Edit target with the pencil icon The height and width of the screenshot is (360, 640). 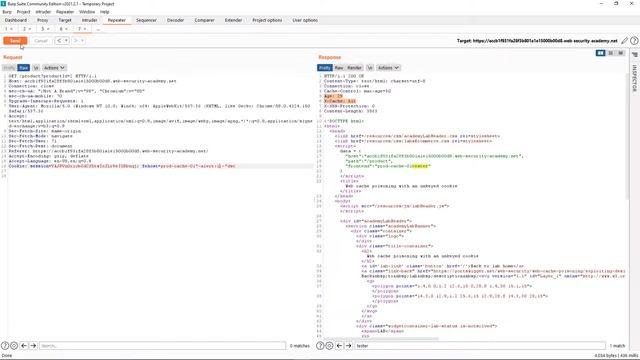624,41
